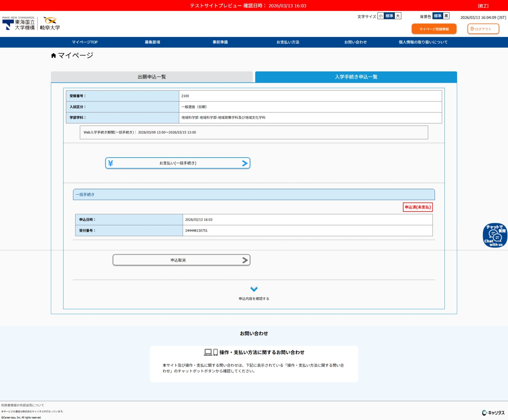The height and width of the screenshot is (420, 508).
Task: Click the ログアウト button
Action: 483,29
